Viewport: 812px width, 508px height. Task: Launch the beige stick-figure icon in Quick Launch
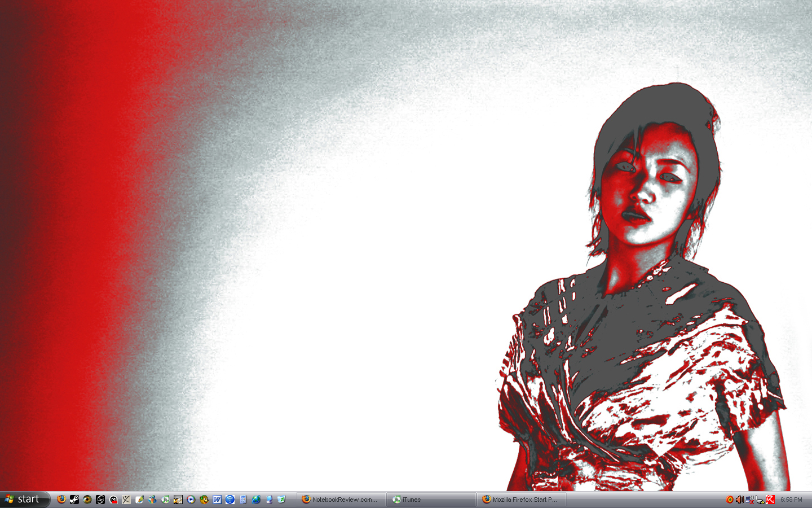pyautogui.click(x=126, y=500)
